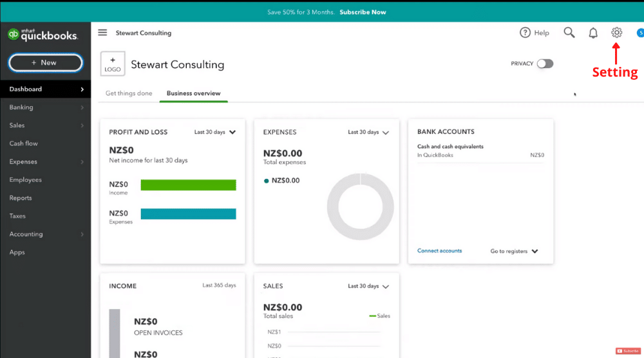This screenshot has width=644, height=358.
Task: Click the green Income bar
Action: point(189,185)
